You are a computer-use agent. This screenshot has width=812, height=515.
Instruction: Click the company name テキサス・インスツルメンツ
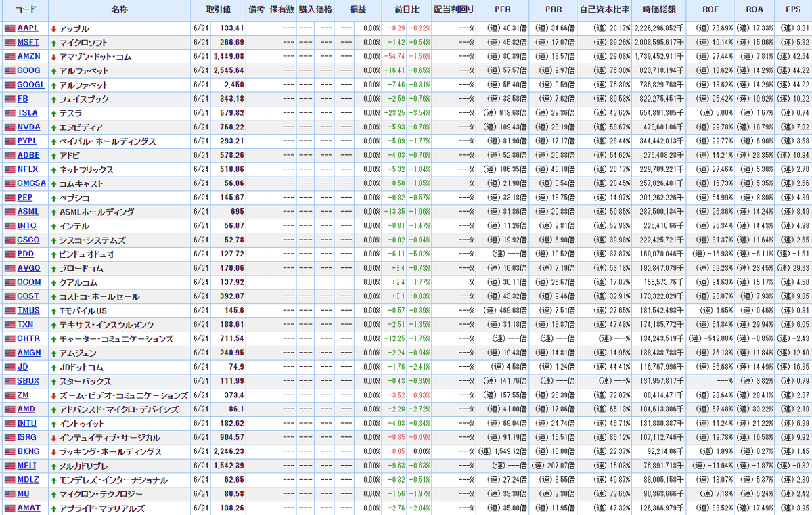pos(106,325)
